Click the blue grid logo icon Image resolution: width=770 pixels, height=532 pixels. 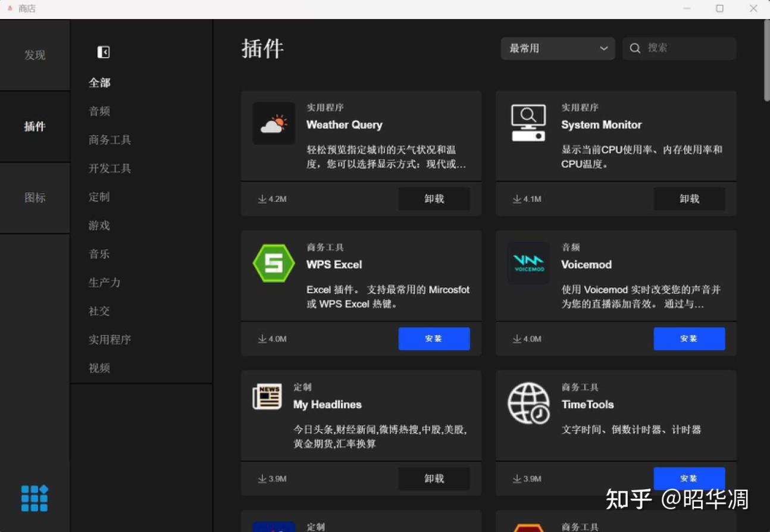[x=35, y=498]
